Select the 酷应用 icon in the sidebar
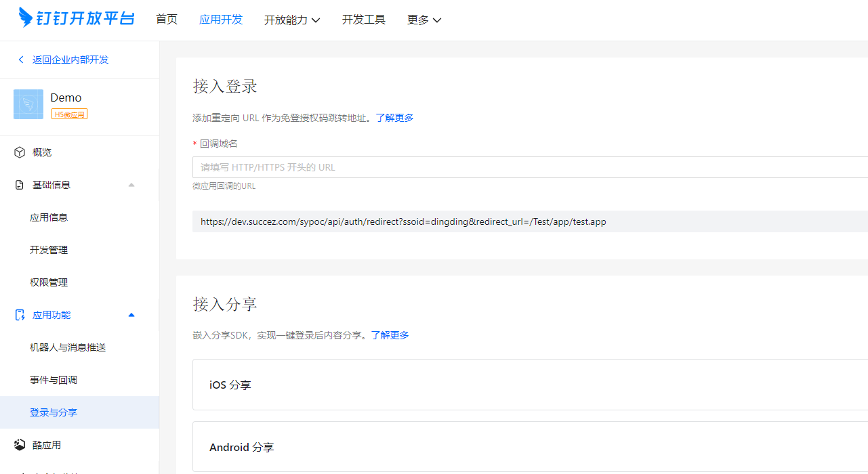 (20, 444)
